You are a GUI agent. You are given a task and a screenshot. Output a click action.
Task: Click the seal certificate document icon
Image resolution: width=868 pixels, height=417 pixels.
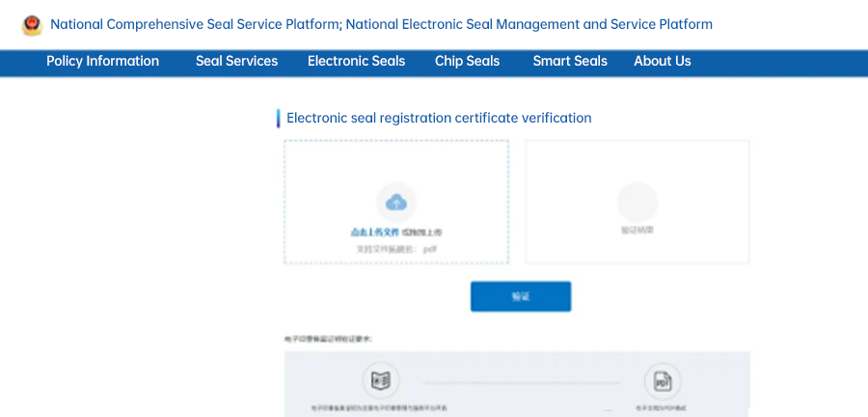380,379
